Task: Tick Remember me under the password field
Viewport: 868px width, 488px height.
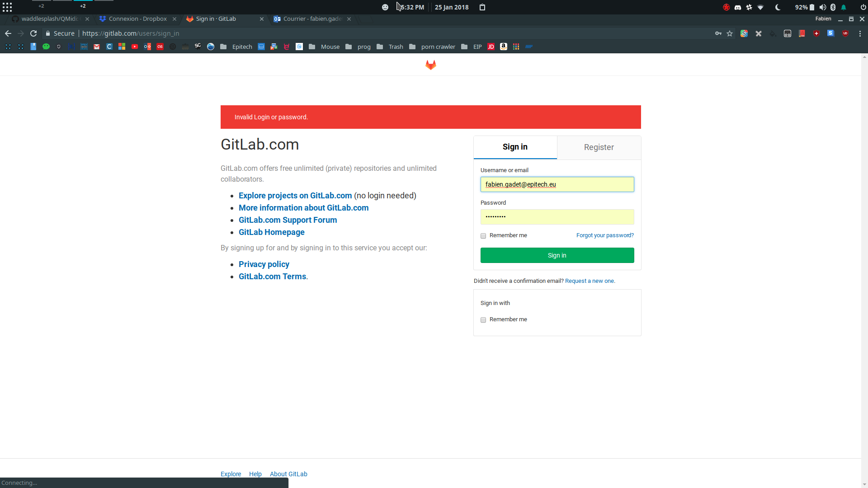Action: point(483,236)
